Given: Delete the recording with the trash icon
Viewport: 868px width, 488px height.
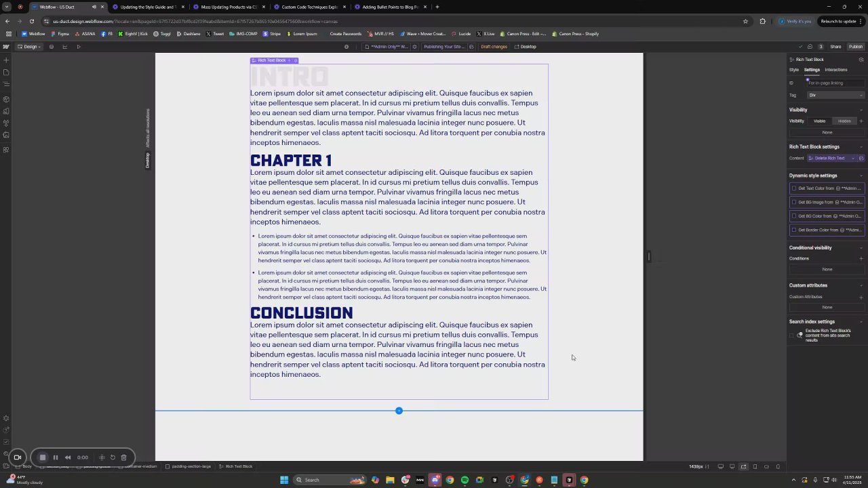Looking at the screenshot, I should 123,457.
